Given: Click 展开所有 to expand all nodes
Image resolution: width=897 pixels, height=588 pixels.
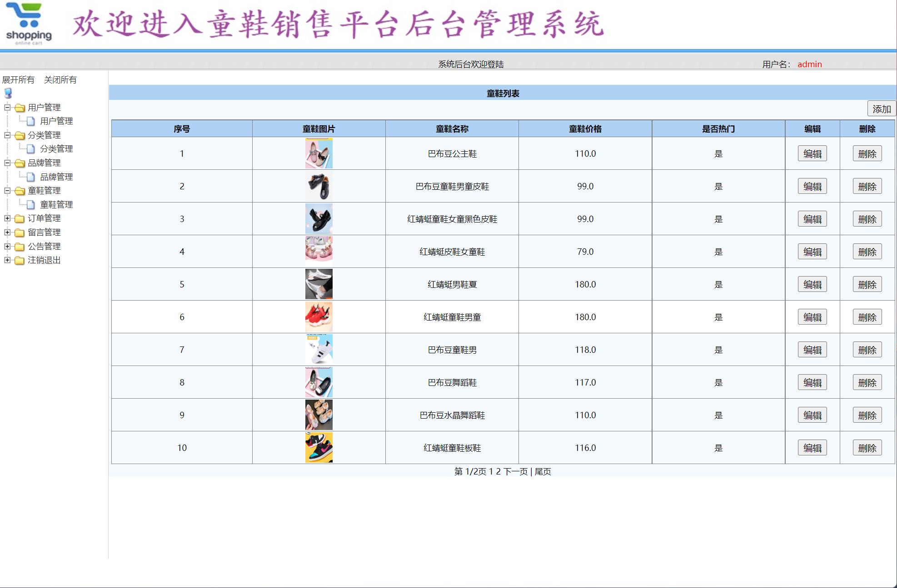Looking at the screenshot, I should point(18,80).
